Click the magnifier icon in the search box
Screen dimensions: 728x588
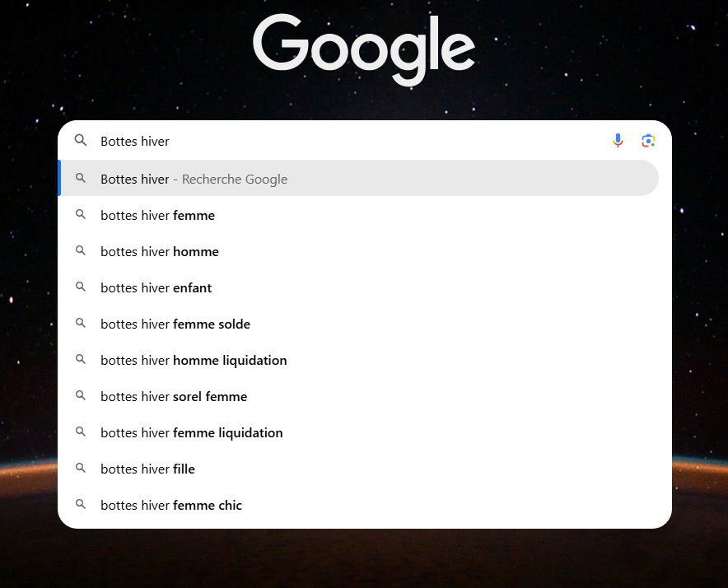[81, 140]
